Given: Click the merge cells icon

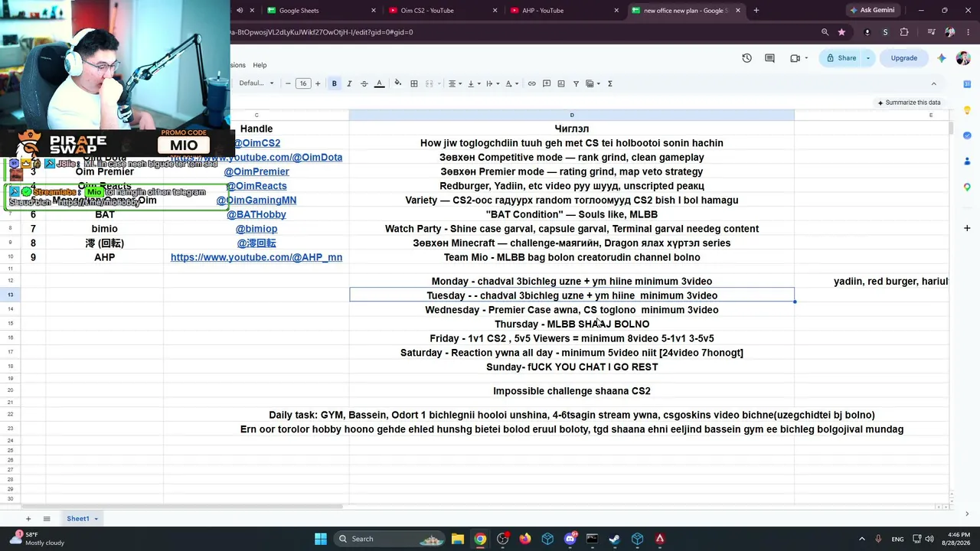Looking at the screenshot, I should pos(430,83).
